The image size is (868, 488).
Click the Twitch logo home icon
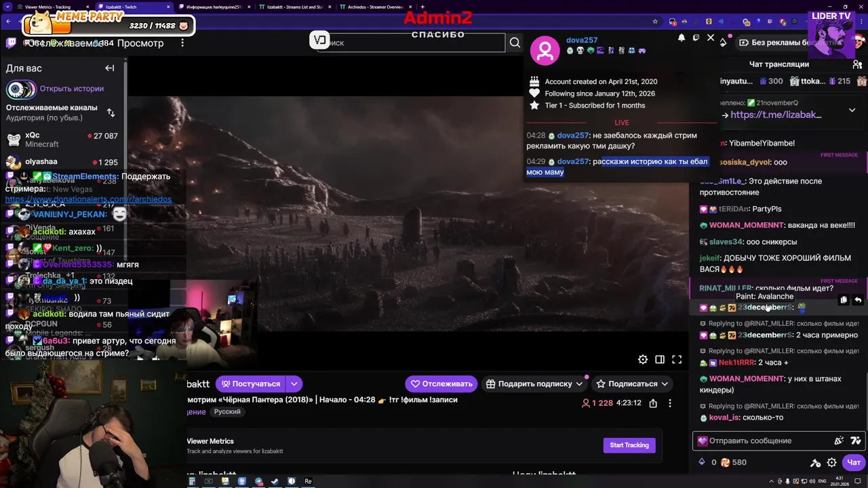tap(11, 43)
